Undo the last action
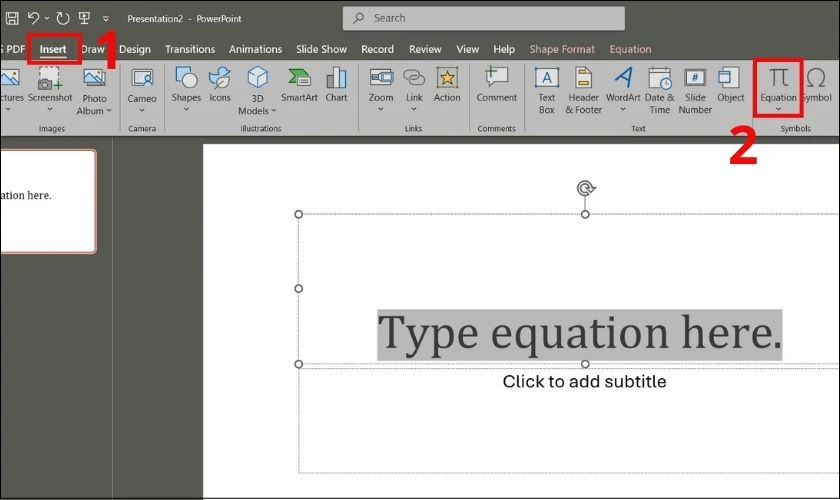The image size is (840, 500). pos(33,18)
